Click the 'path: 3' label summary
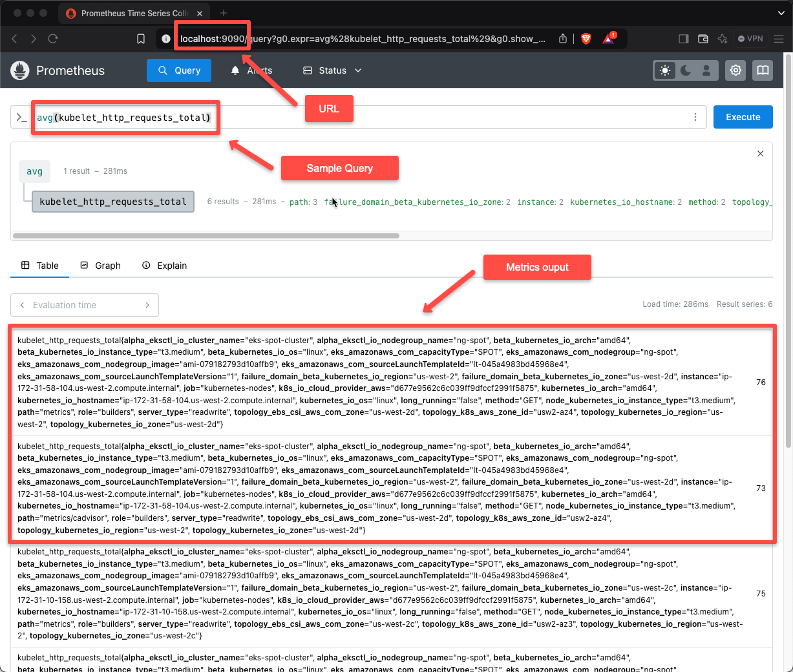Screen dimensions: 793x672 (303, 202)
